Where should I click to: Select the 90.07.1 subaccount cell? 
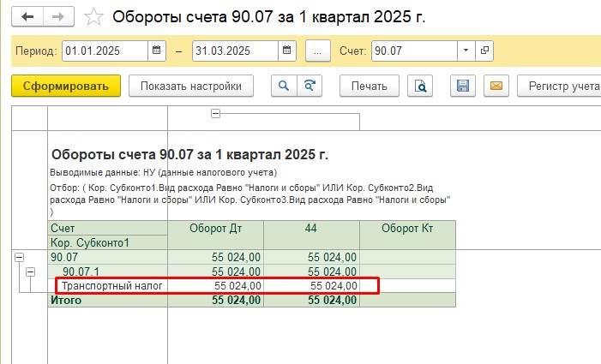tap(108, 272)
